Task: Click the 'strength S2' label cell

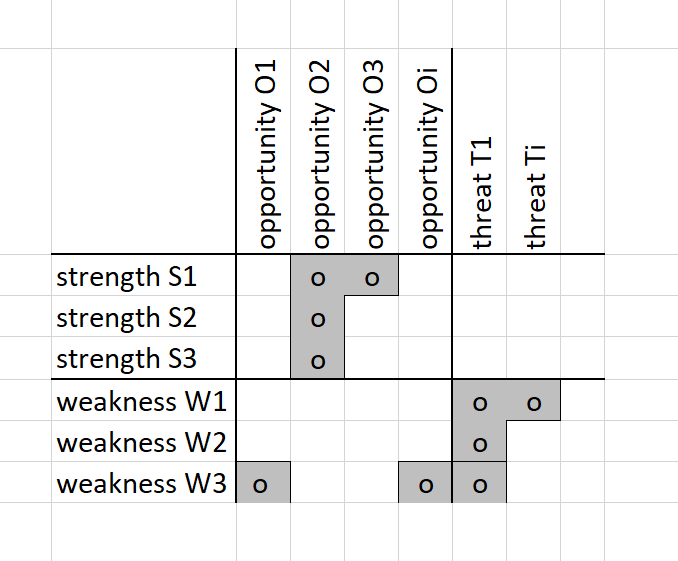Action: (x=143, y=317)
